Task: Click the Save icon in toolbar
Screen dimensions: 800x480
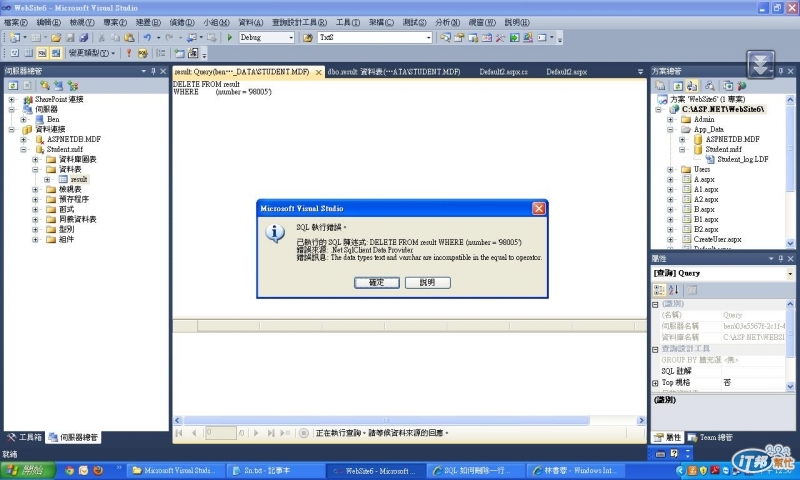Action: (70, 37)
